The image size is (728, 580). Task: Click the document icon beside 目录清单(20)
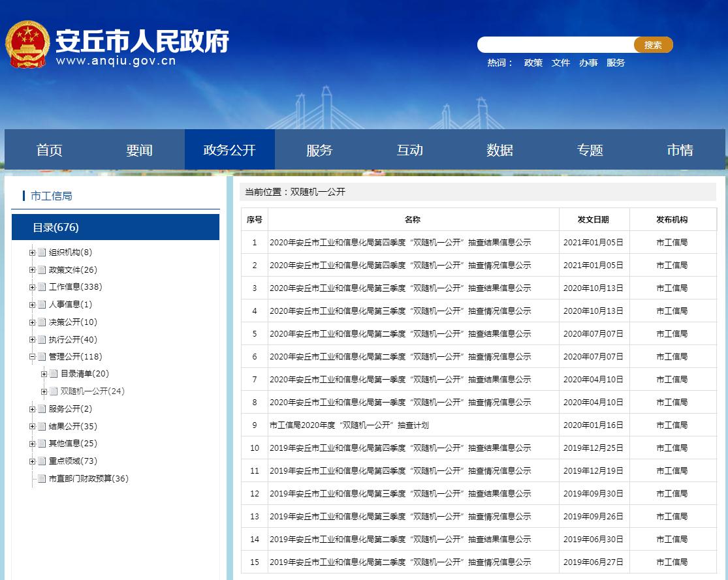54,374
